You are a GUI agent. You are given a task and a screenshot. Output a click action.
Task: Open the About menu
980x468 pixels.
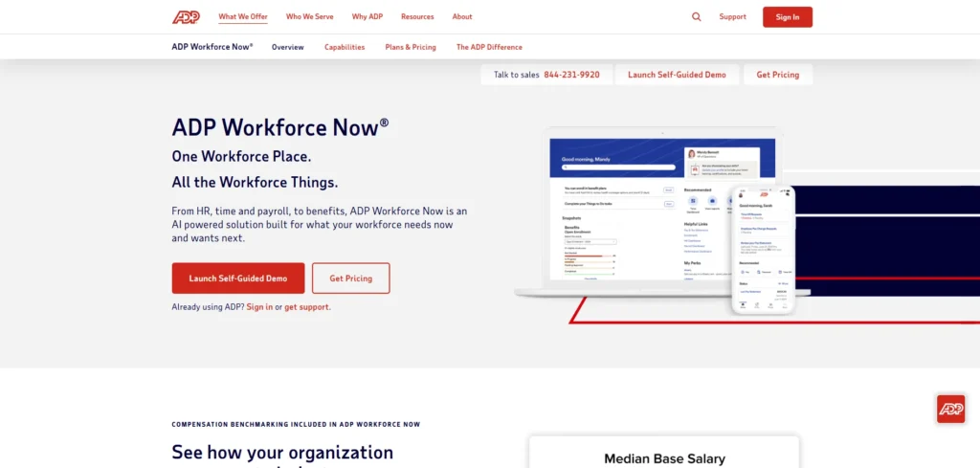coord(462,17)
